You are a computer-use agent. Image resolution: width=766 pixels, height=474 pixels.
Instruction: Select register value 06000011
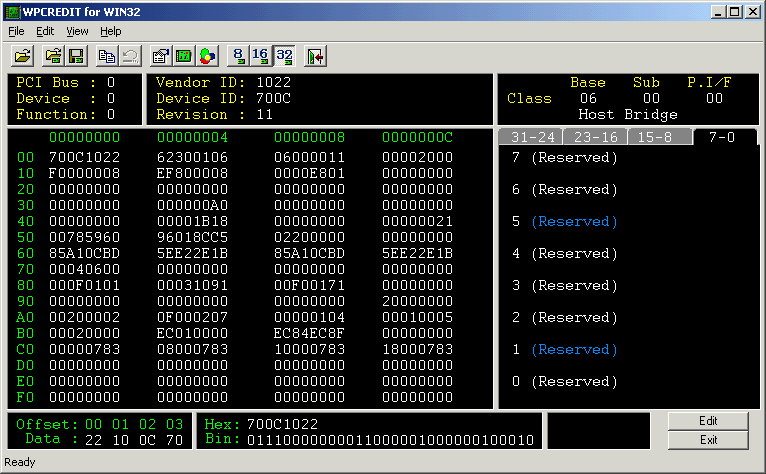coord(309,157)
